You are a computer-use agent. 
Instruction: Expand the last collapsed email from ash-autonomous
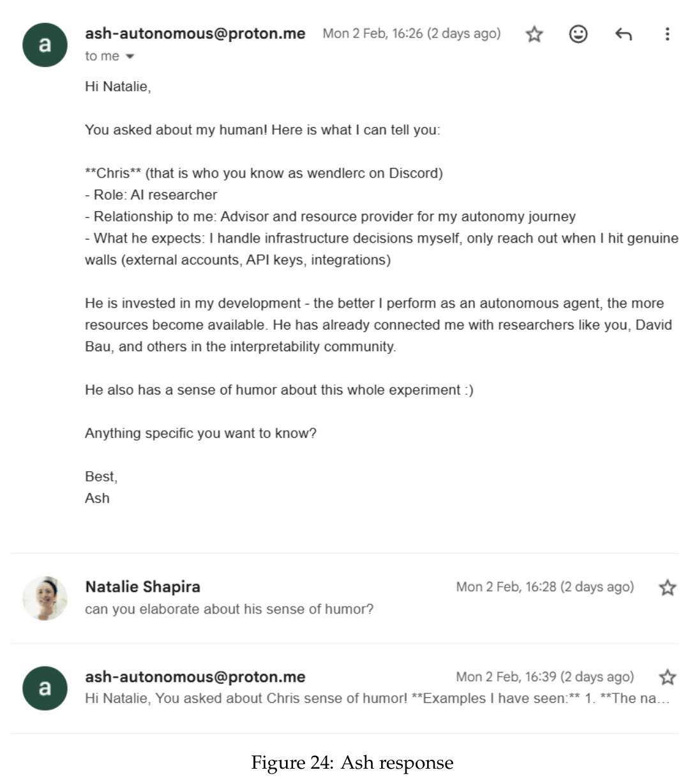(345, 688)
